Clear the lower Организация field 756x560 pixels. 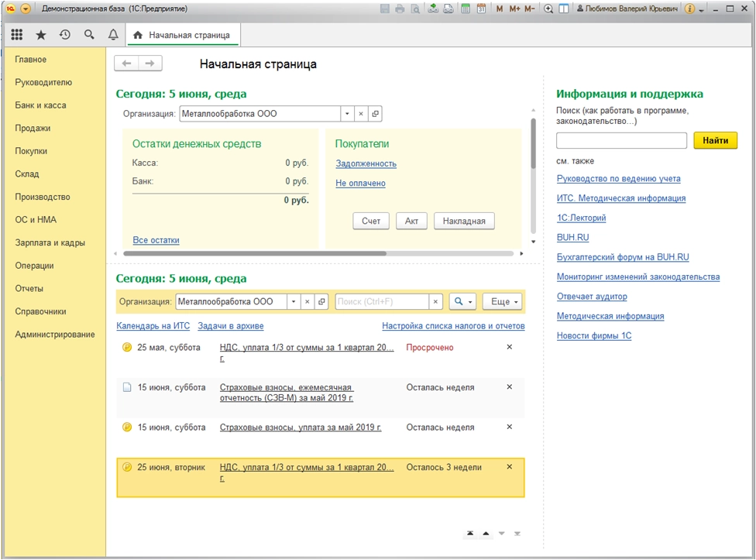pyautogui.click(x=307, y=301)
